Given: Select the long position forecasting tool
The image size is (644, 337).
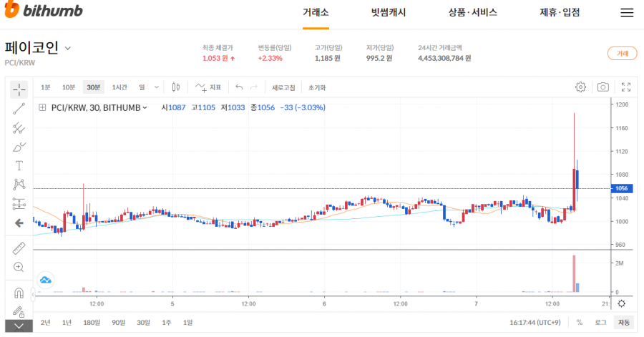Looking at the screenshot, I should (x=19, y=204).
